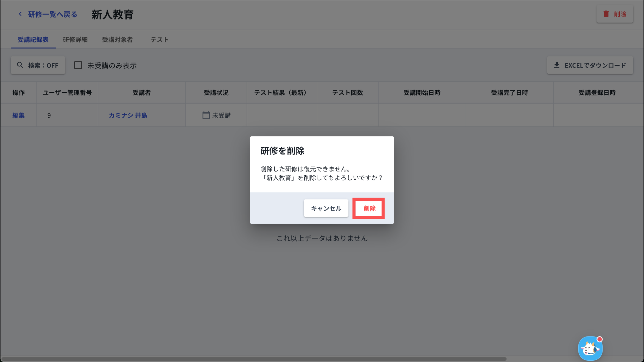Click the 編集 link in the row

click(19, 115)
